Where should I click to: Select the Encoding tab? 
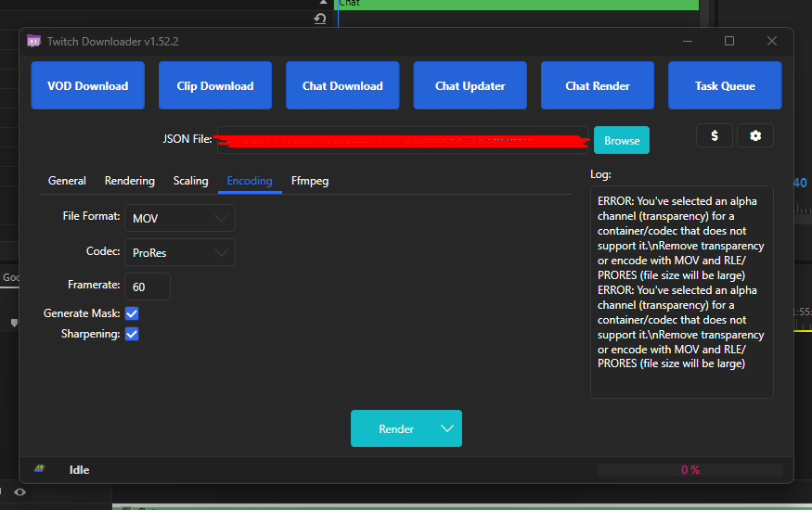(250, 181)
